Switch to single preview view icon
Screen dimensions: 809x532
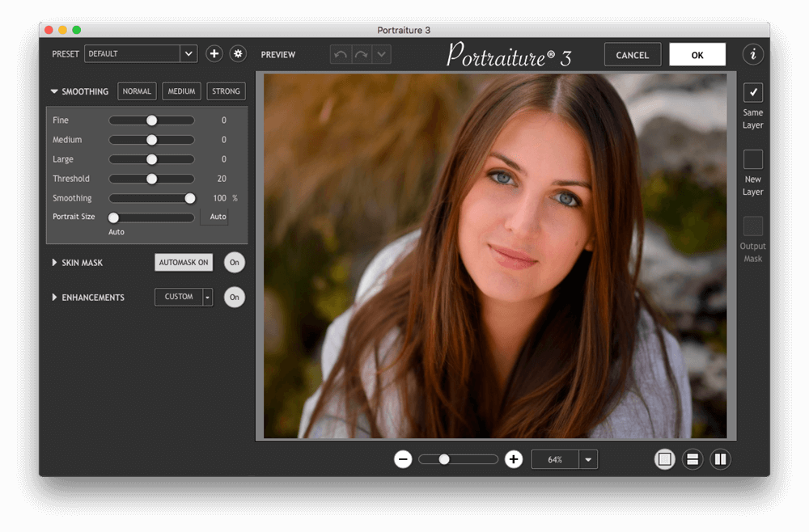[665, 459]
